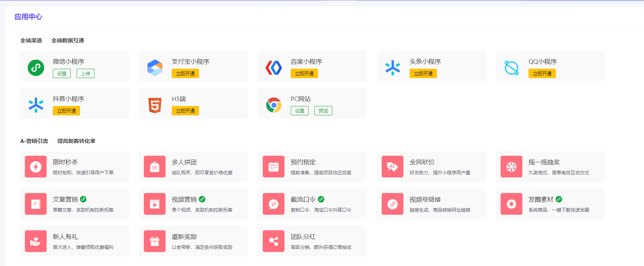Click the A-营销引流 section heading
Viewport: 644px width, 266px height.
34,141
